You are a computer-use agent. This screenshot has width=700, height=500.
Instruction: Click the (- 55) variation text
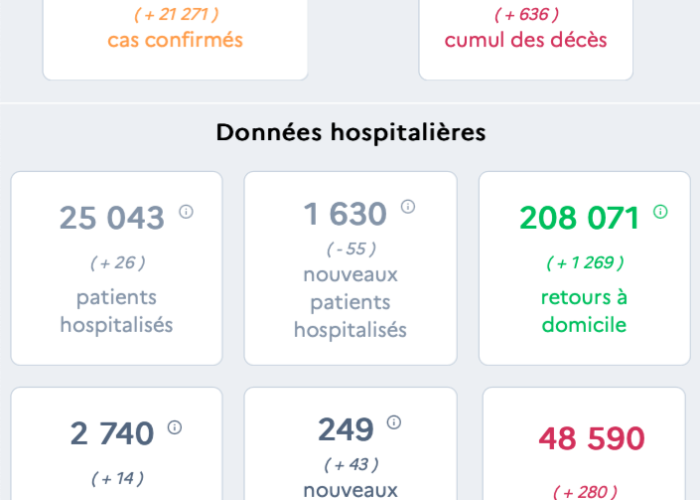pyautogui.click(x=351, y=249)
